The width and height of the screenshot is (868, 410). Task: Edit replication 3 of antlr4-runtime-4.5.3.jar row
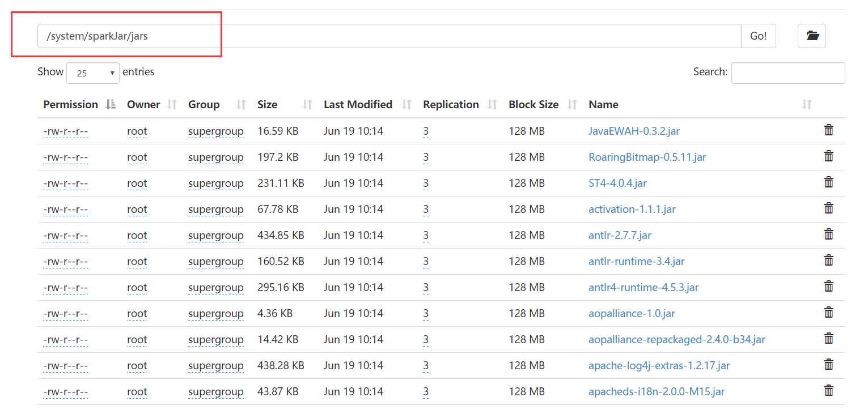coord(426,288)
